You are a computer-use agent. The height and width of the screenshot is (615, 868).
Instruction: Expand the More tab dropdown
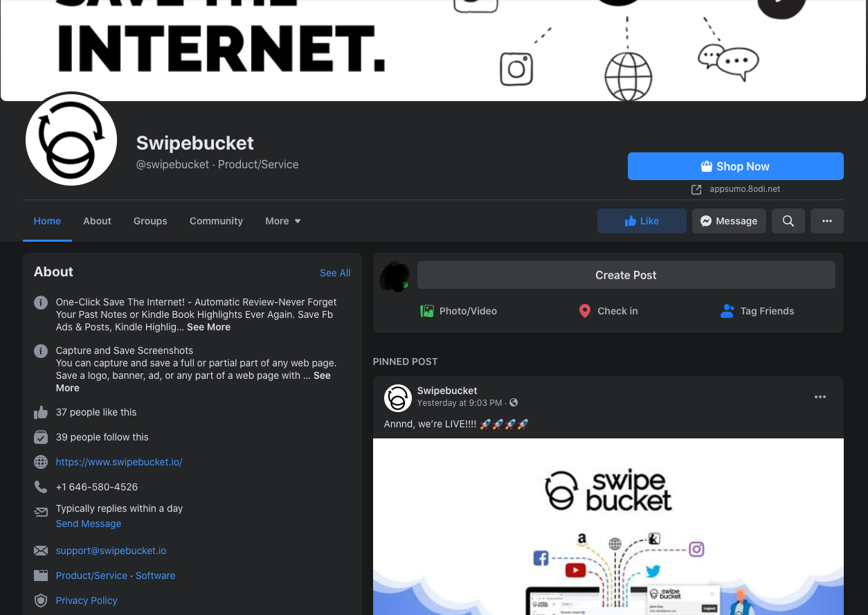pos(283,221)
